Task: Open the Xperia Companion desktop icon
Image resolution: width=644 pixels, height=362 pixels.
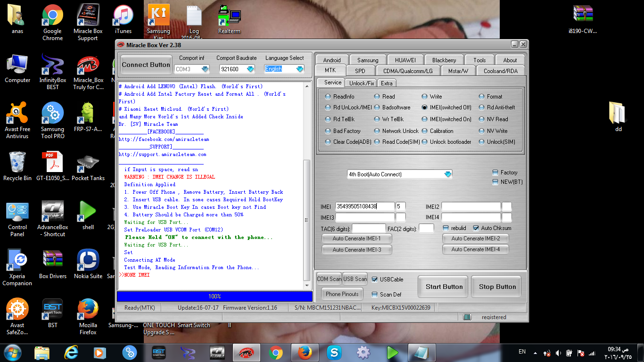Action: [x=17, y=267]
